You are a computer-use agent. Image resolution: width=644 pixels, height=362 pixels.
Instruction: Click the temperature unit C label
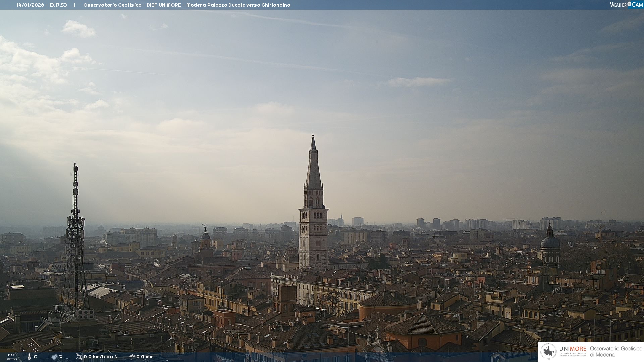coord(35,357)
